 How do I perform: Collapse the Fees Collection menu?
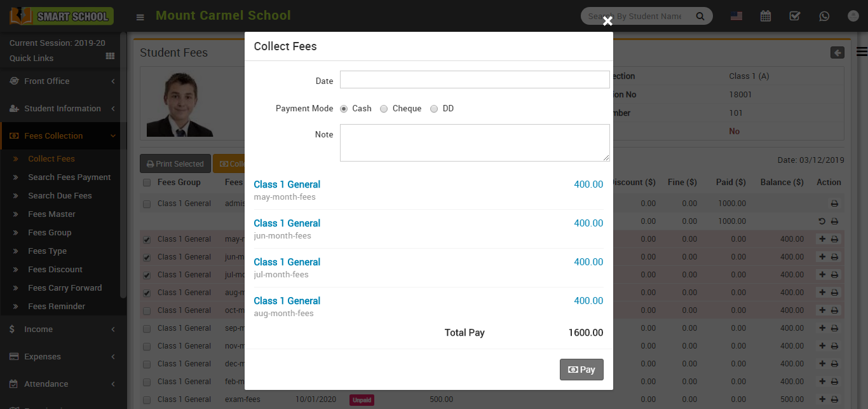pyautogui.click(x=62, y=136)
